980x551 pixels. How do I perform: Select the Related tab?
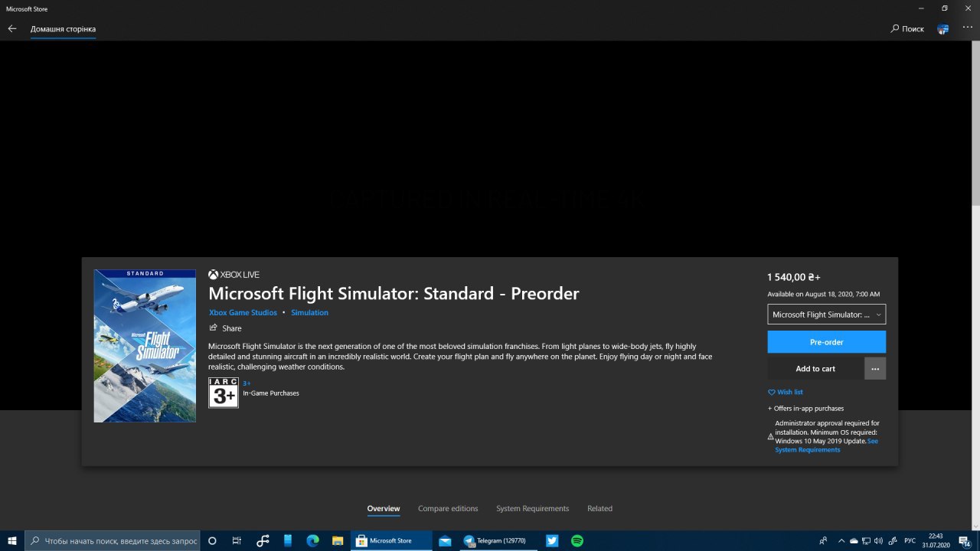(x=599, y=509)
